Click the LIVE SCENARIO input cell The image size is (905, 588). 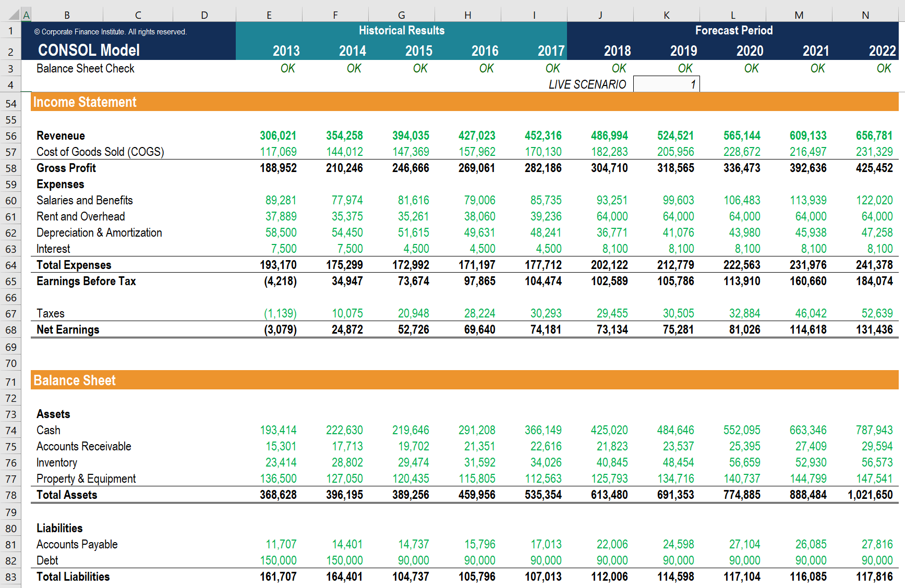[x=667, y=84]
